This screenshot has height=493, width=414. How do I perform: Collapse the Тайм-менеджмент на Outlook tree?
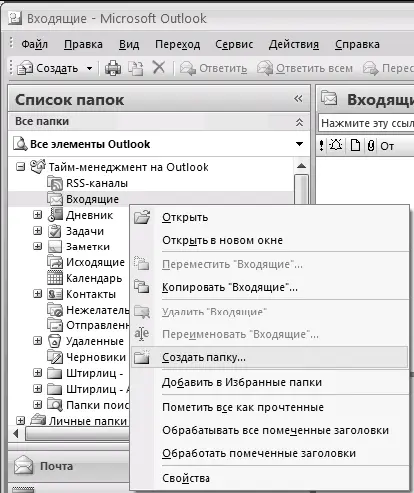pos(20,167)
